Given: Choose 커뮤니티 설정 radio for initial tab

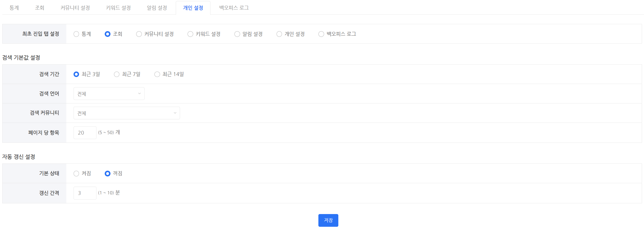Looking at the screenshot, I should tap(139, 34).
